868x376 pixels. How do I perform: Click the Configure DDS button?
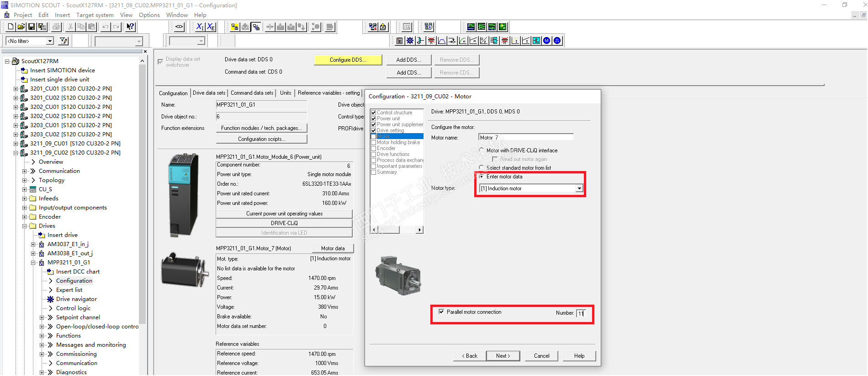[348, 60]
